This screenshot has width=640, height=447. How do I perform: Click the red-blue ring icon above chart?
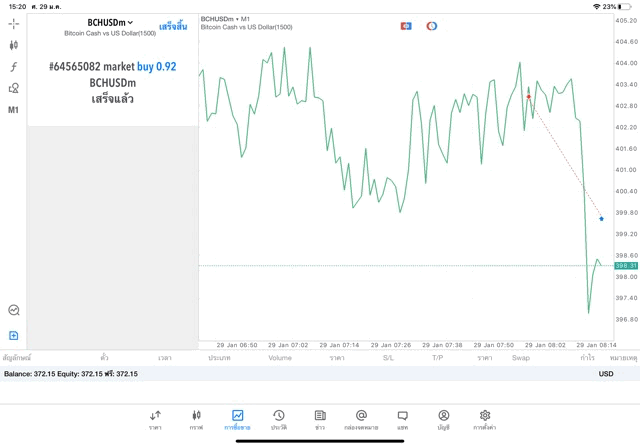[431, 26]
